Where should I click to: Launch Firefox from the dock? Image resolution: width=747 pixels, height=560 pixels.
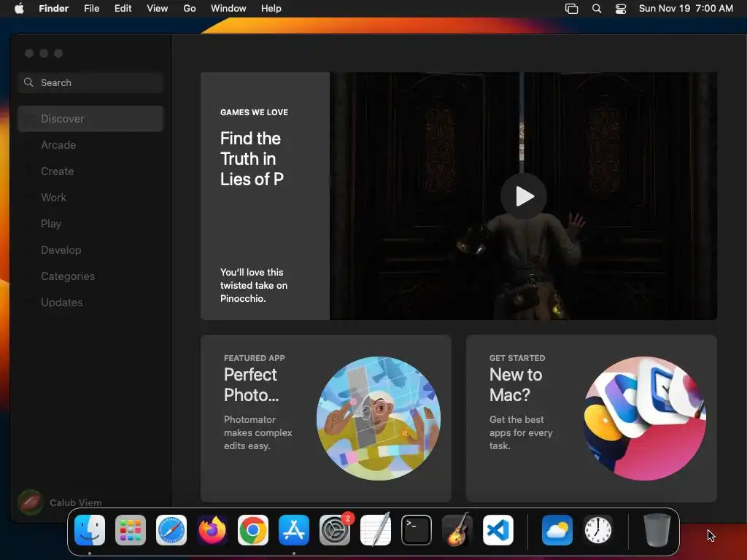(212, 530)
